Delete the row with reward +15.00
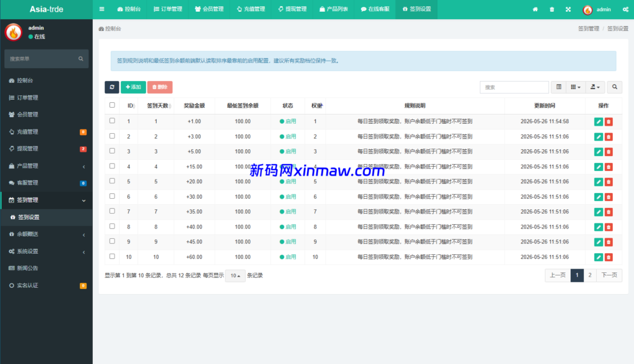This screenshot has width=634, height=364. [x=609, y=167]
